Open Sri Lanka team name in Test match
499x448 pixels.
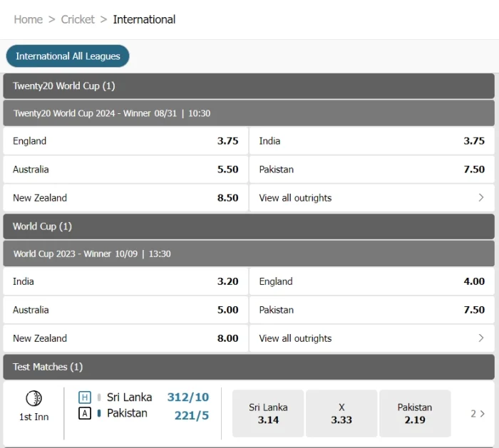[x=130, y=397]
